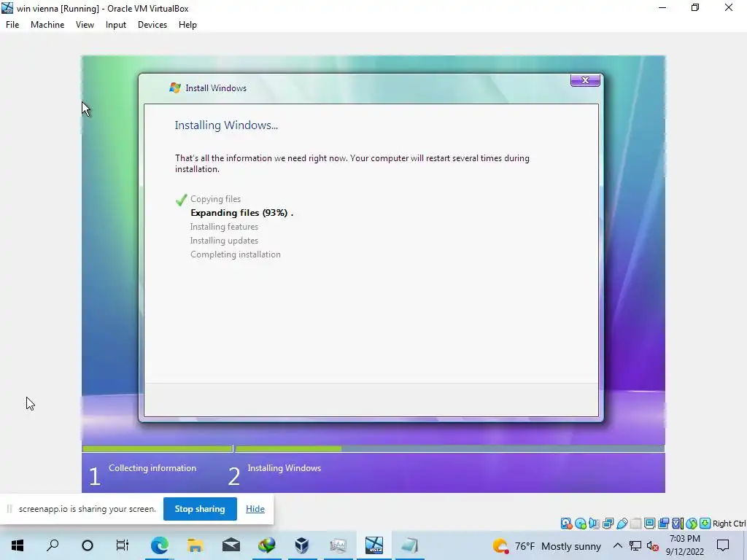Click Stop sharing button
747x560 pixels.
(200, 509)
